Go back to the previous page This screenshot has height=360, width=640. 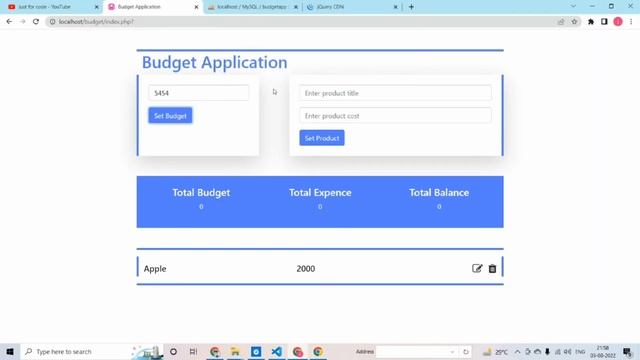tap(9, 22)
